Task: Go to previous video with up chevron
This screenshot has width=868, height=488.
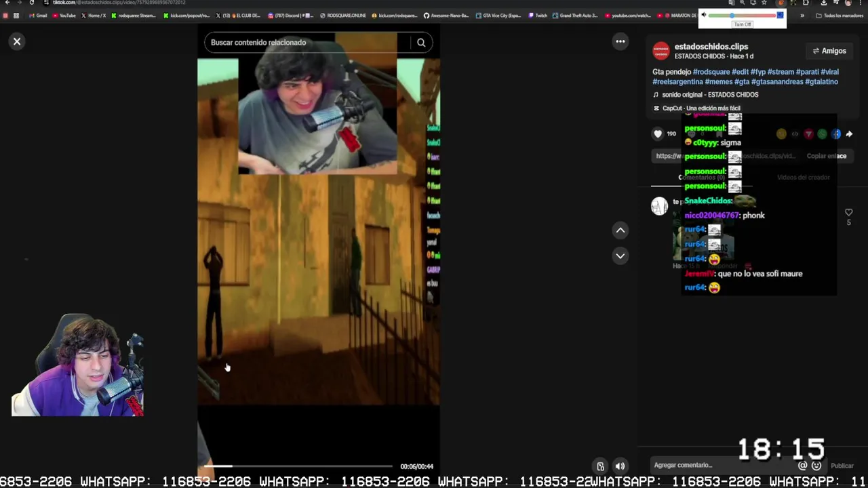Action: click(620, 230)
